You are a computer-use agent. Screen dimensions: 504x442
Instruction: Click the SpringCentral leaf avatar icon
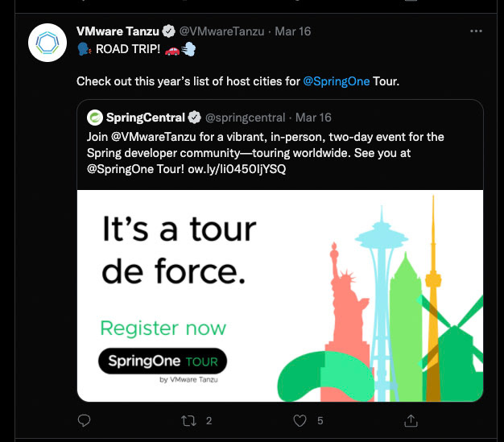(x=95, y=118)
